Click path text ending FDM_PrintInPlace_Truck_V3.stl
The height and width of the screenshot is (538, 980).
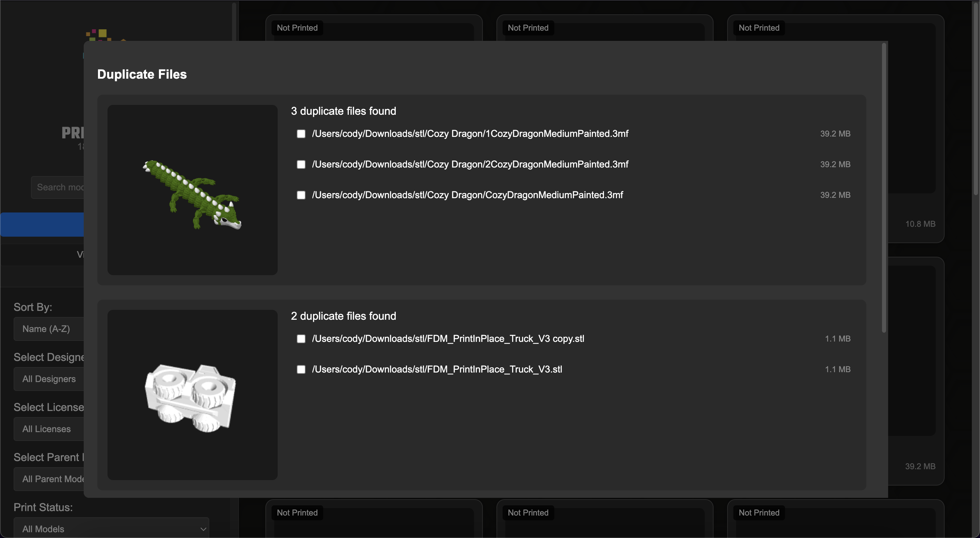point(437,369)
